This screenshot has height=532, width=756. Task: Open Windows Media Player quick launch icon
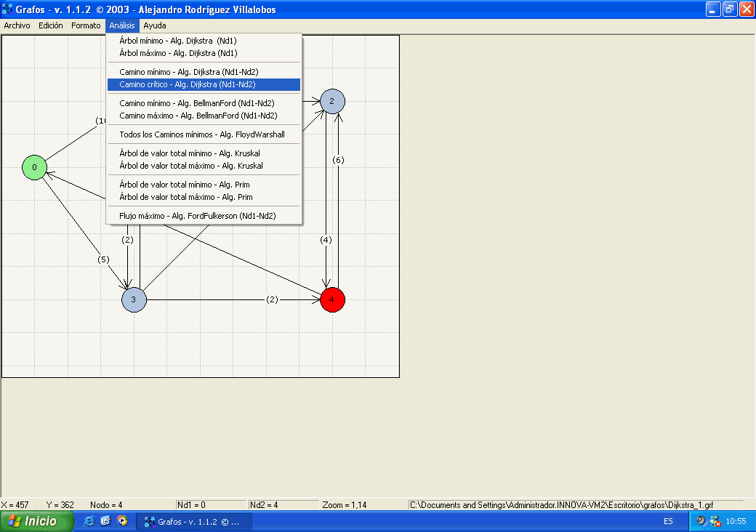(x=122, y=521)
